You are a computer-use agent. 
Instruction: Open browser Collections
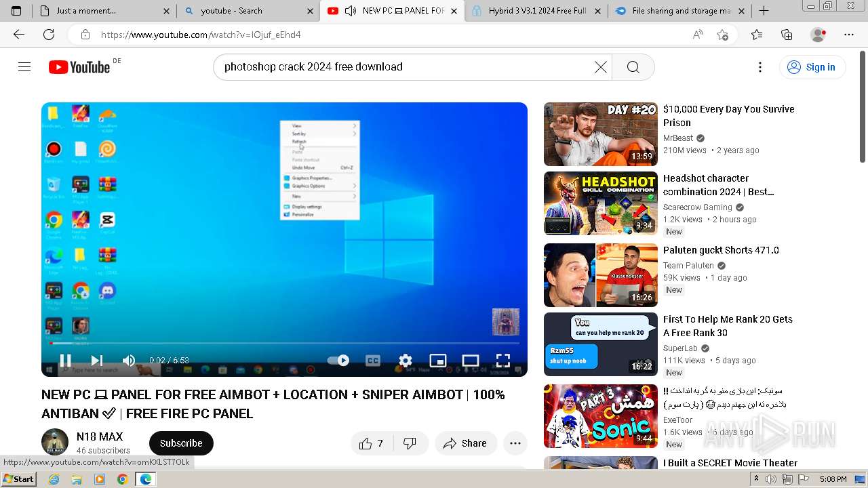pyautogui.click(x=787, y=35)
